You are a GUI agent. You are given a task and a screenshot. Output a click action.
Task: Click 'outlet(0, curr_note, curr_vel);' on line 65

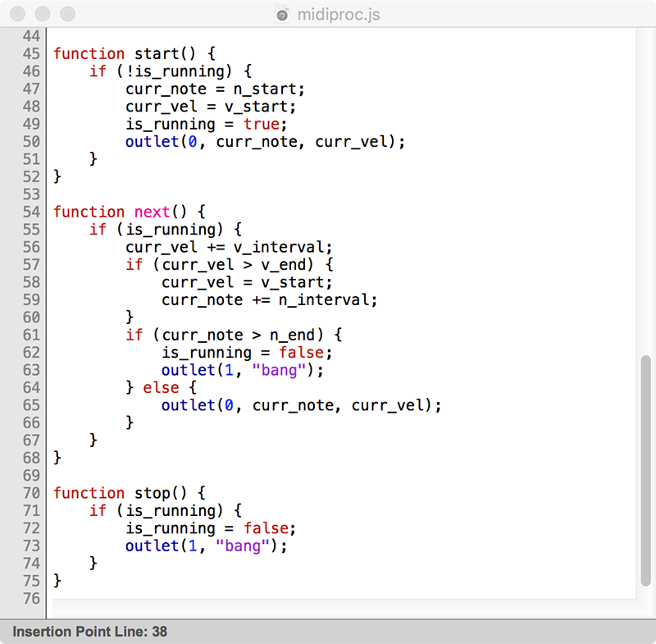pyautogui.click(x=301, y=405)
